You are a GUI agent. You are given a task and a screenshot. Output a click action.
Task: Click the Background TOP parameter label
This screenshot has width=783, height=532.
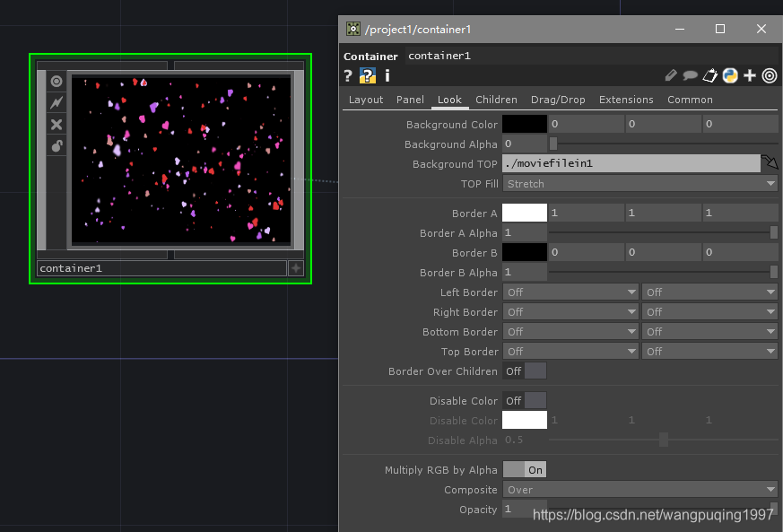[455, 164]
